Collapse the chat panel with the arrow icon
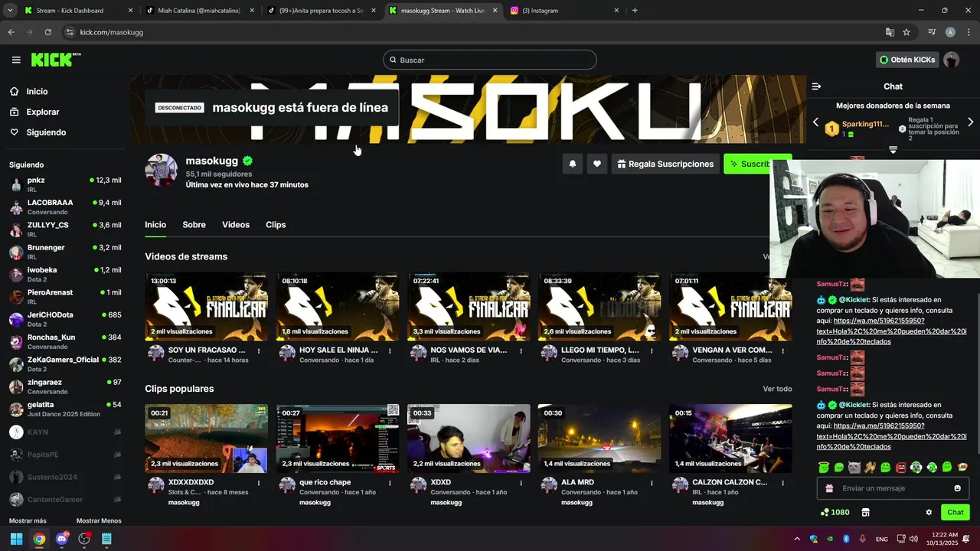This screenshot has width=980, height=551. pyautogui.click(x=816, y=86)
